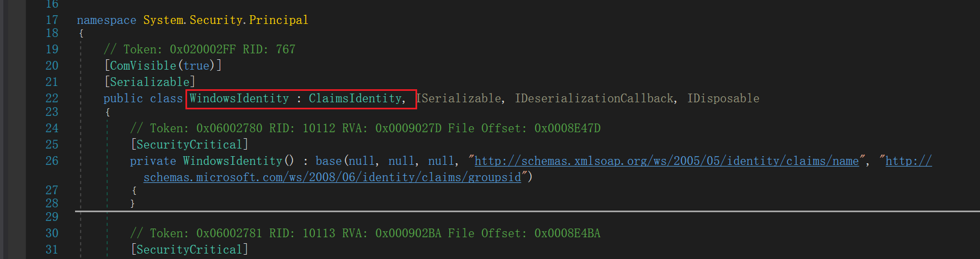Click the Serializable attribute on line 21

(x=150, y=82)
